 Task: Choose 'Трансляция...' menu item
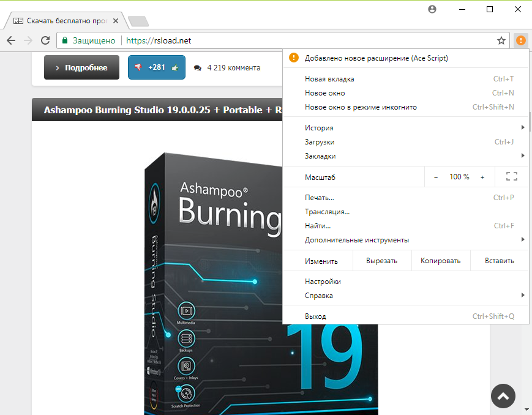(x=405, y=212)
